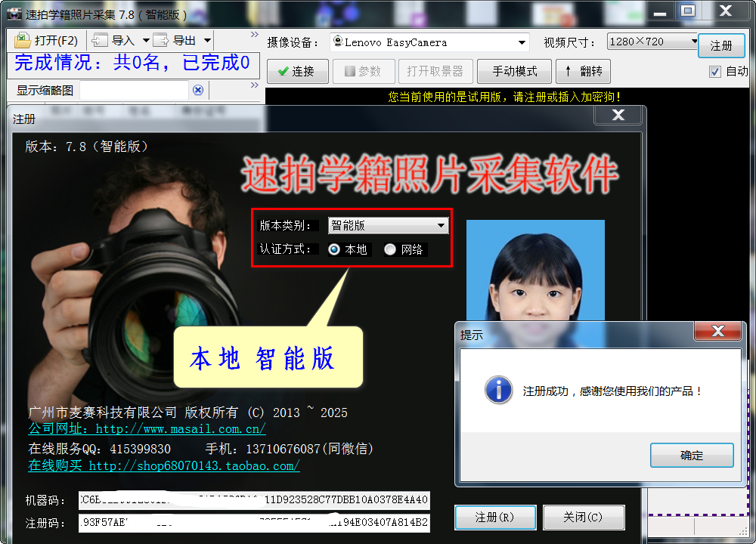
Task: Click the 导出 export toolbar button
Action: click(175, 41)
